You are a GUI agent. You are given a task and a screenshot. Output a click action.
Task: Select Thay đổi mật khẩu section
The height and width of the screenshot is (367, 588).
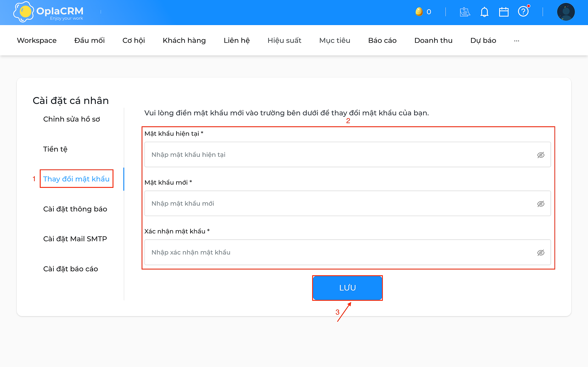tap(76, 179)
